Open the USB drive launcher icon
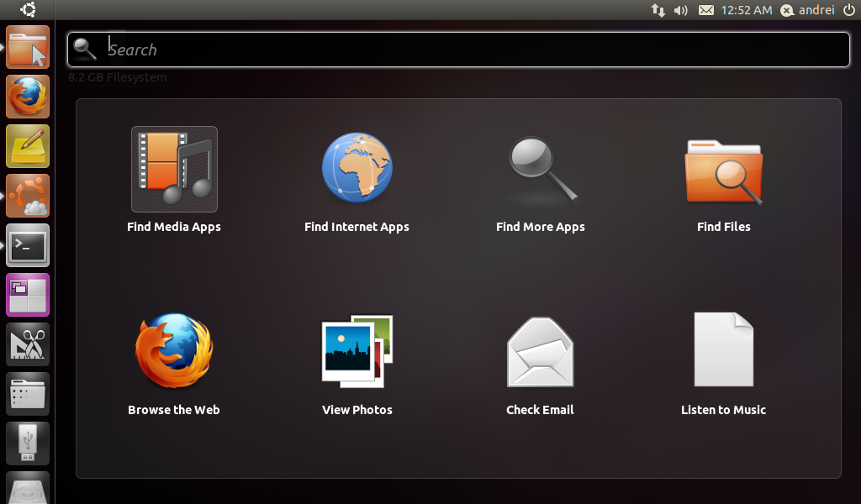Screen dimensions: 861x504 click(x=28, y=444)
